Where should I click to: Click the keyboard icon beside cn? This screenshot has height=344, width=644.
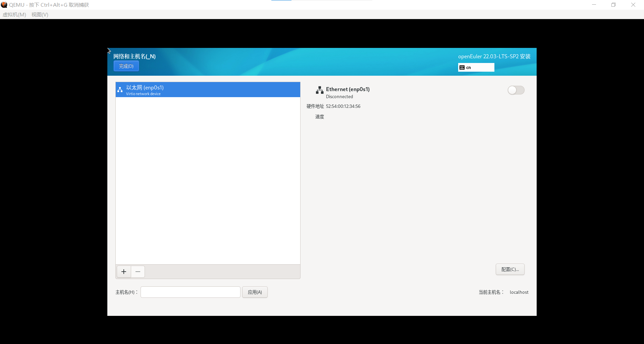(462, 67)
